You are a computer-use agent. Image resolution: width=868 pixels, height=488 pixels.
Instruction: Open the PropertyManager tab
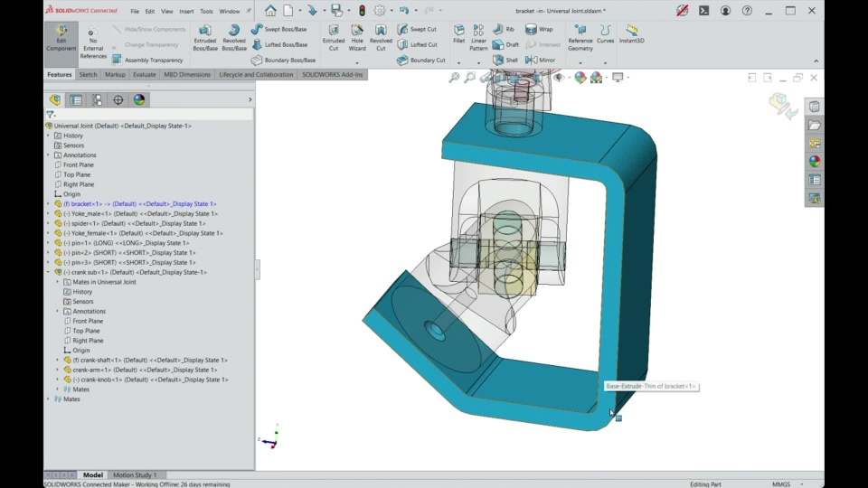point(76,99)
